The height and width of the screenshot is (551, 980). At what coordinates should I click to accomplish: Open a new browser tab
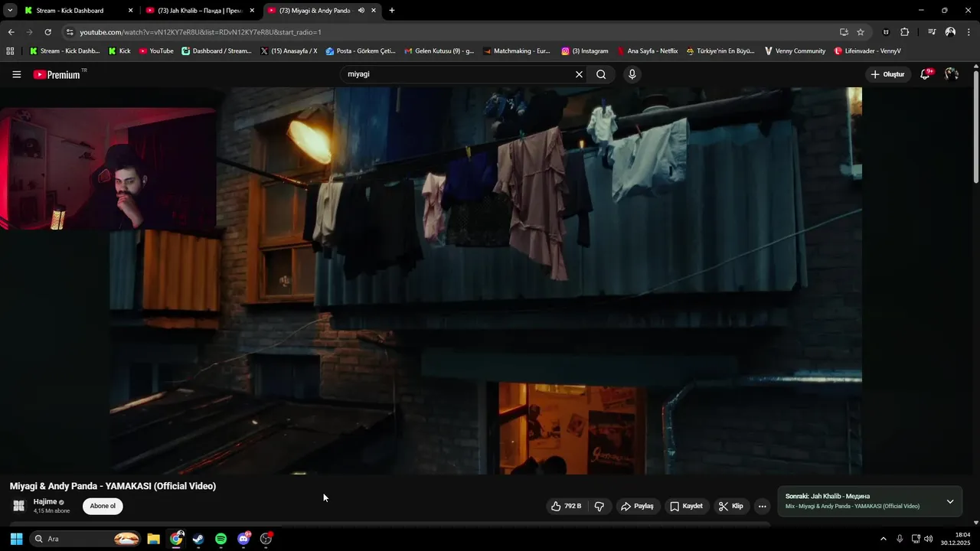392,11
